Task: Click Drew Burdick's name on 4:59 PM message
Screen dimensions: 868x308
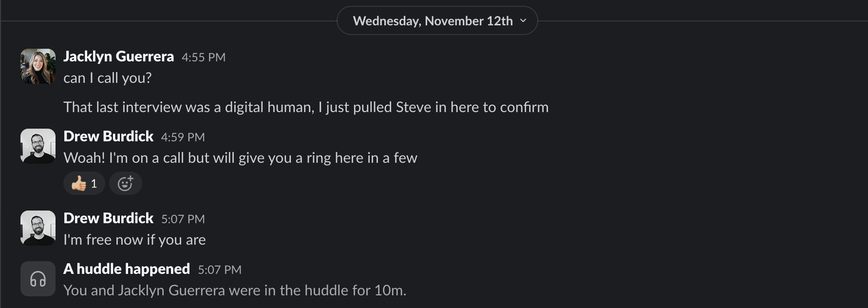Action: click(108, 136)
